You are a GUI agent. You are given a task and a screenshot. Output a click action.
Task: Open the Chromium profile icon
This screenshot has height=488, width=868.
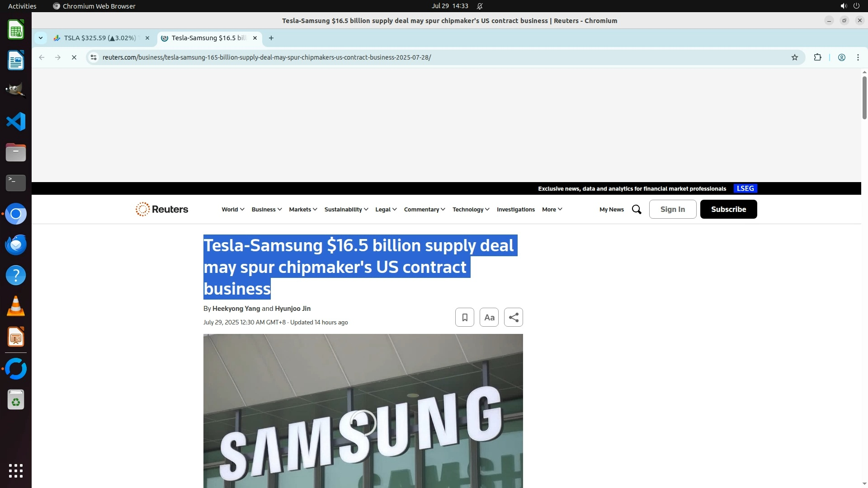tap(841, 57)
